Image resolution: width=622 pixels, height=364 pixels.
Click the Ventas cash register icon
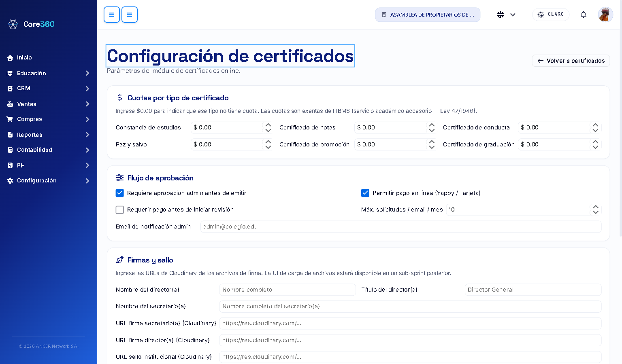pos(10,104)
